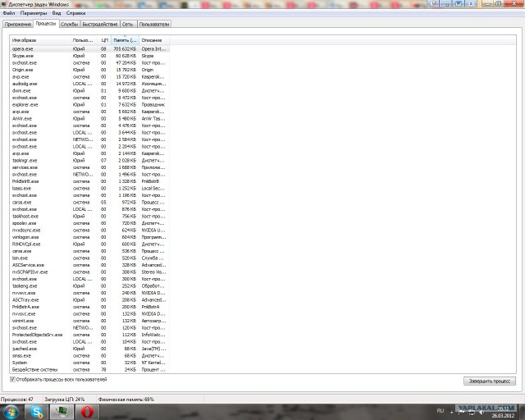Select the taskmgr.exe process
Viewport: 525px width, 420px height.
(89, 161)
